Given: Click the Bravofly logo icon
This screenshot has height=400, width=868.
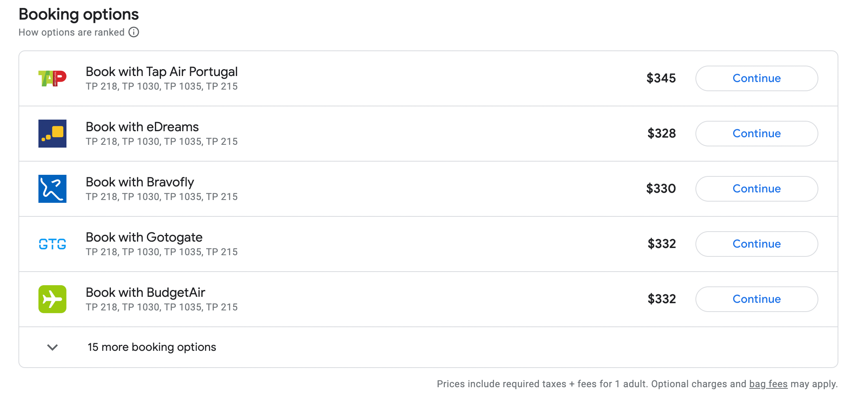Looking at the screenshot, I should (x=52, y=189).
